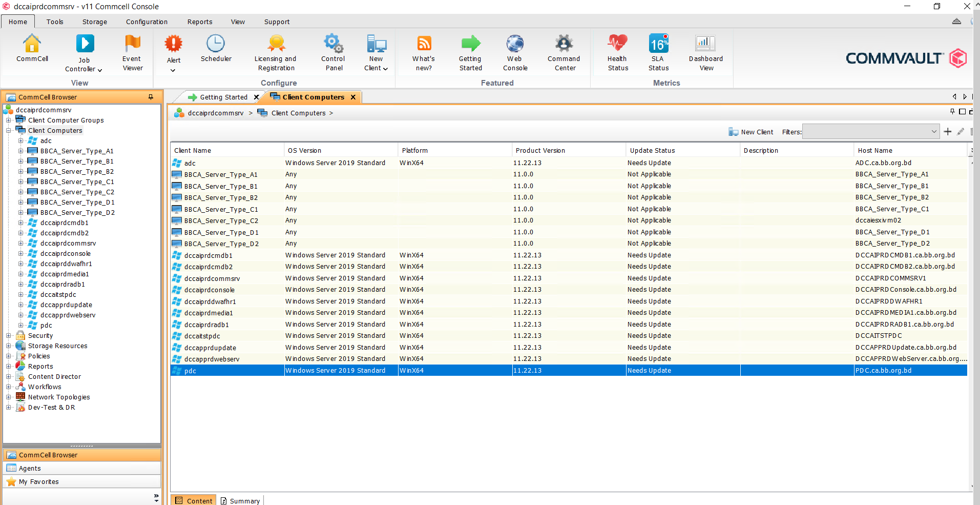This screenshot has height=505, width=980.
Task: Open Getting Started from the ribbon
Action: point(470,53)
